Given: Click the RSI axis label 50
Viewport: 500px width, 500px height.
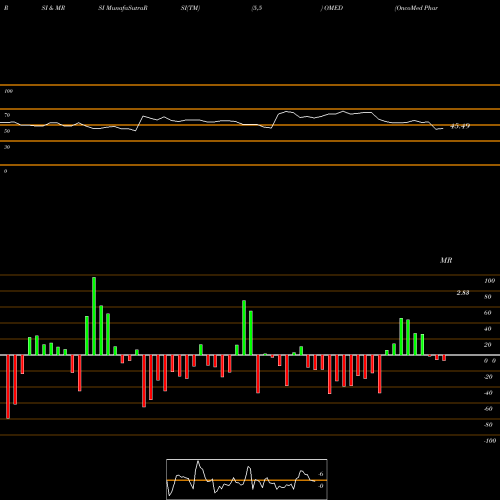Looking at the screenshot, I should pyautogui.click(x=7, y=131).
